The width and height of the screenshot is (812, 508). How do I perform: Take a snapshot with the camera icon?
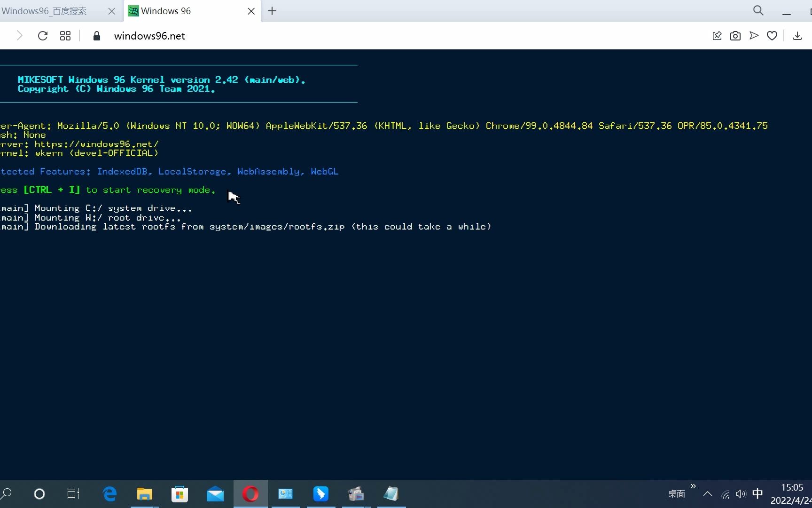point(735,36)
